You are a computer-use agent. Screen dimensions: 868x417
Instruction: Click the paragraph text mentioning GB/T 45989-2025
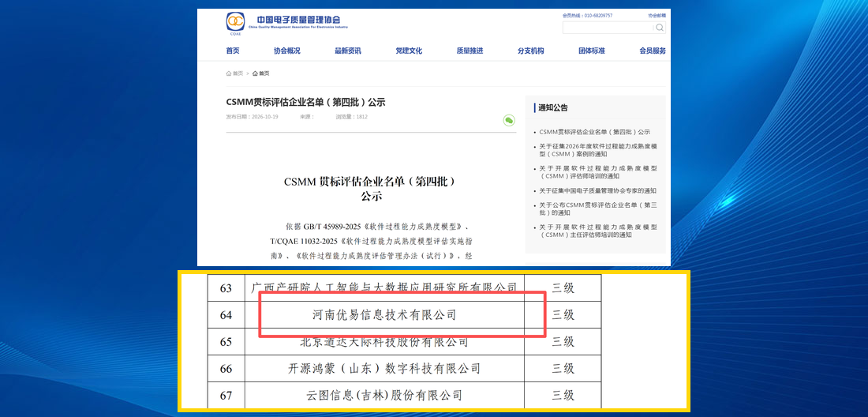click(x=377, y=227)
